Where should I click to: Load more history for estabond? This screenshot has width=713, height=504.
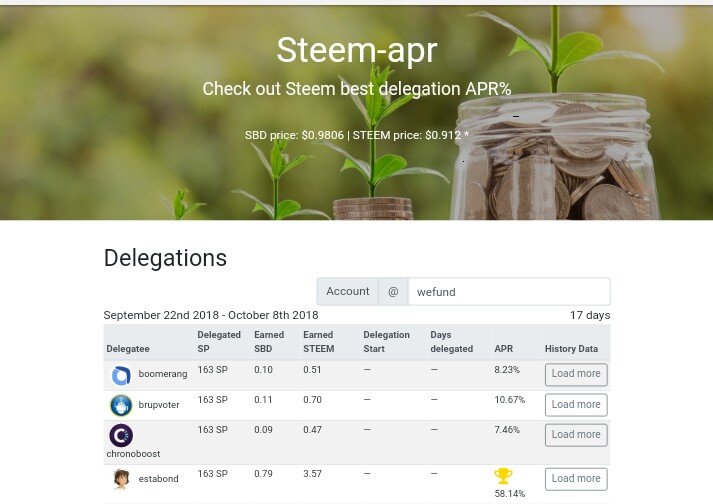[x=576, y=478]
